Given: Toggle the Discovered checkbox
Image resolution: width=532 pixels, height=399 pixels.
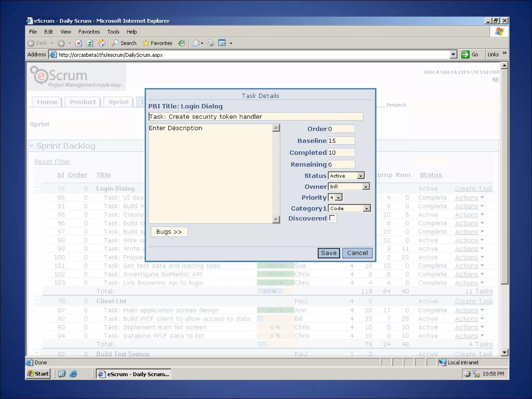Looking at the screenshot, I should (x=332, y=218).
